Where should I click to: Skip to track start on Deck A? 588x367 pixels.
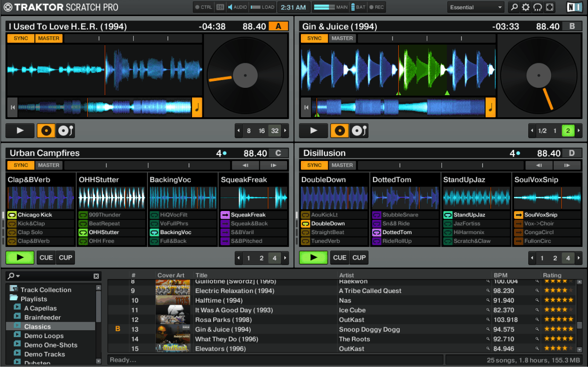point(12,107)
